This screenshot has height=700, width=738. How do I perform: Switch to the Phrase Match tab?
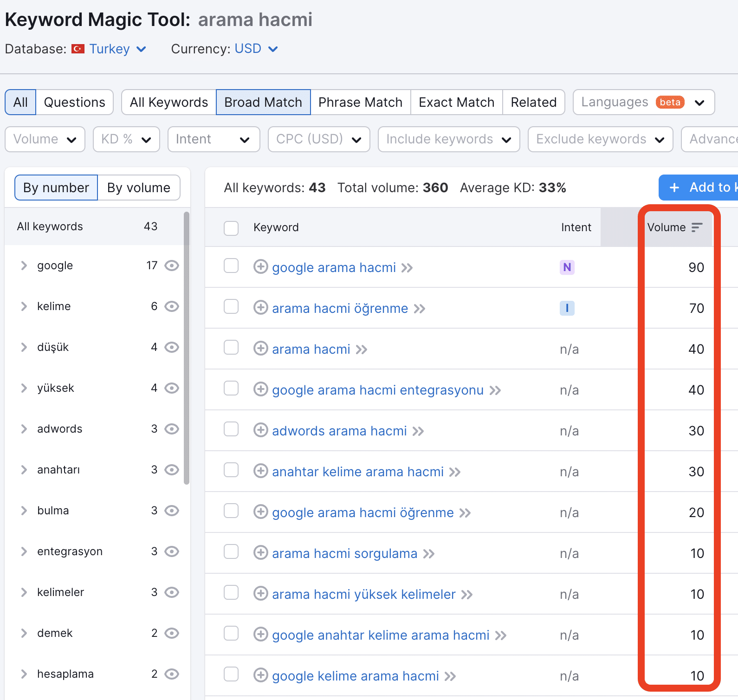(x=360, y=102)
